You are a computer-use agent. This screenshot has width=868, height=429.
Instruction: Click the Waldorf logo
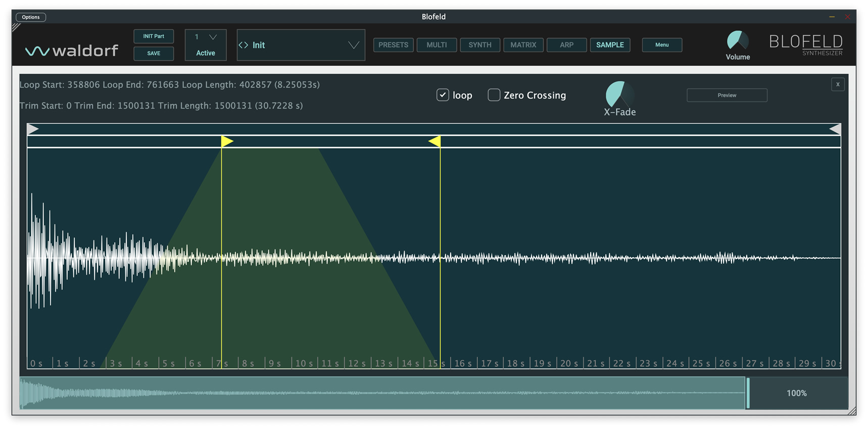pyautogui.click(x=72, y=51)
